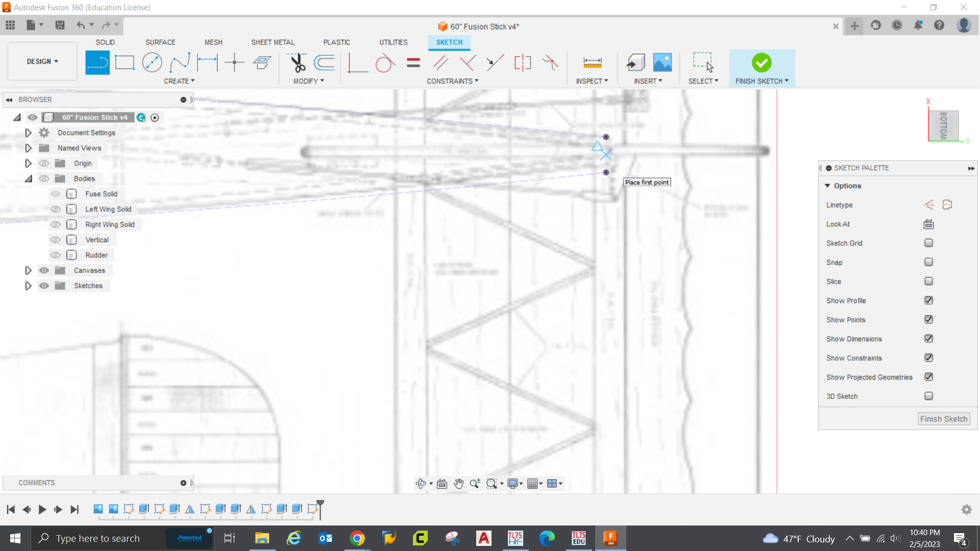Open the CREATE dropdown menu
Image resolution: width=980 pixels, height=551 pixels.
click(x=179, y=81)
